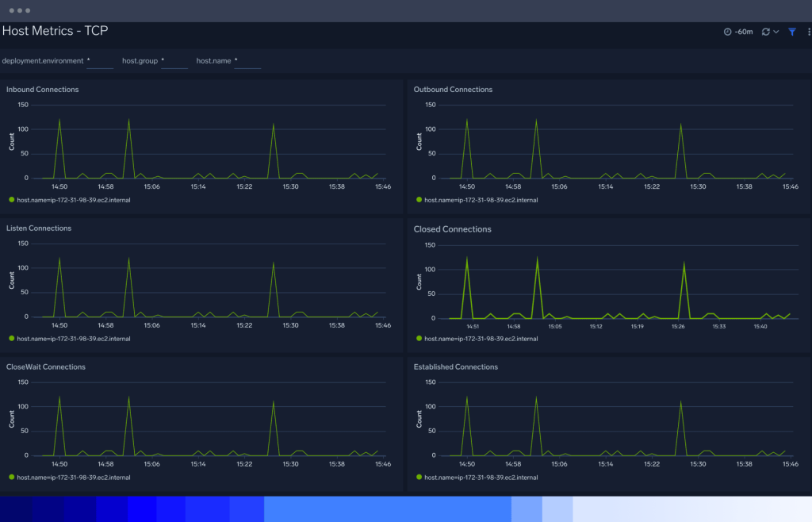Click the refresh dashboard icon
Image resolution: width=812 pixels, height=522 pixels.
pos(765,32)
